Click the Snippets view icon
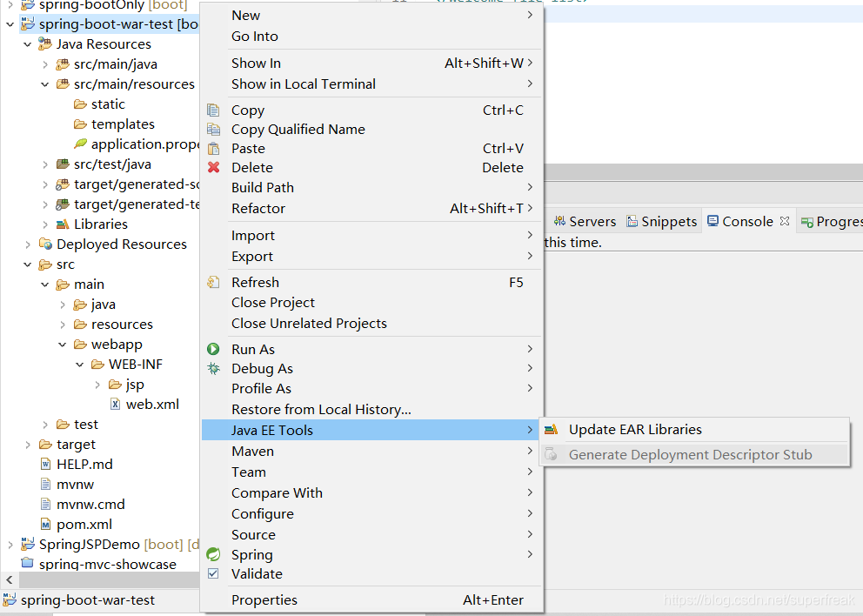 click(x=632, y=221)
